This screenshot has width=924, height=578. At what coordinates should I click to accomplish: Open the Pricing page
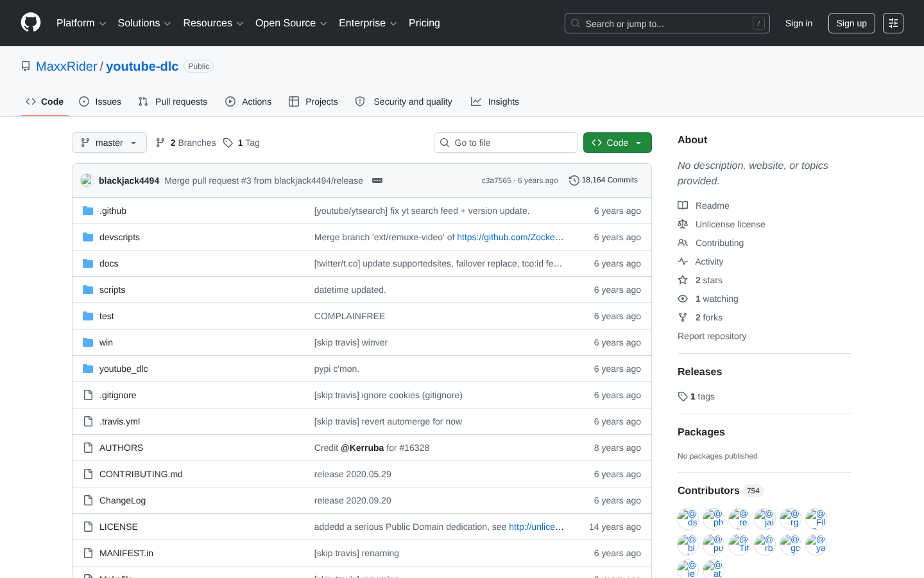[x=424, y=23]
